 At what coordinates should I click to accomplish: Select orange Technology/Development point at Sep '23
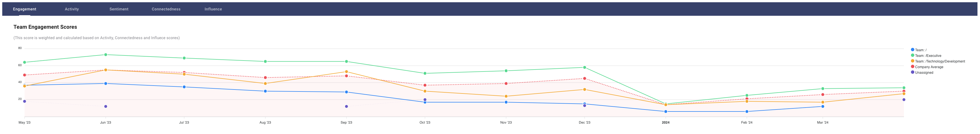click(x=346, y=72)
